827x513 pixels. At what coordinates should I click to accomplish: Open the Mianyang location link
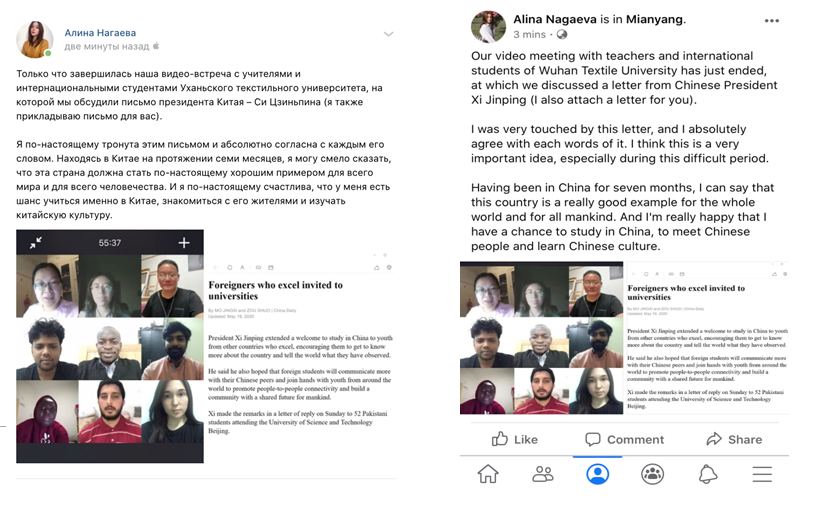(655, 20)
